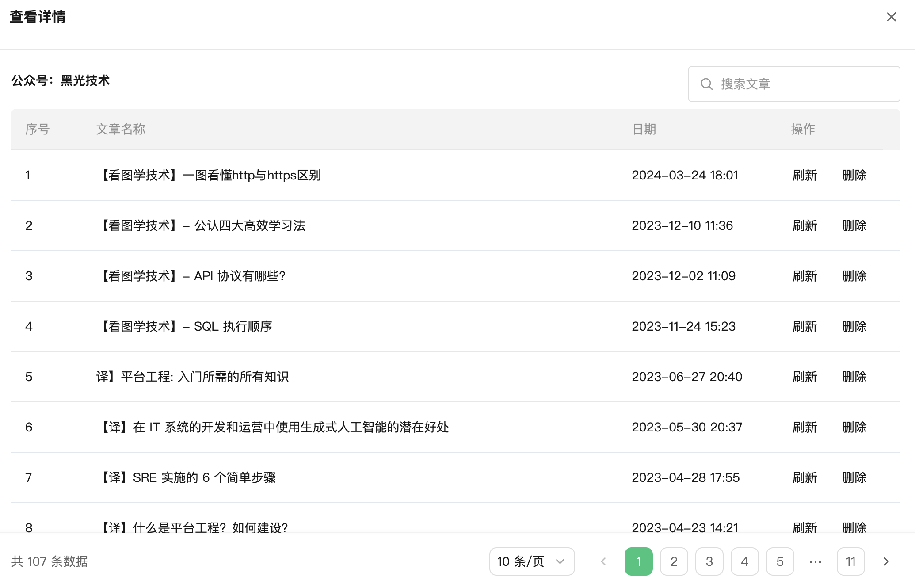Click the 共 107 条数据 total count
This screenshot has height=588, width=915.
click(x=50, y=561)
